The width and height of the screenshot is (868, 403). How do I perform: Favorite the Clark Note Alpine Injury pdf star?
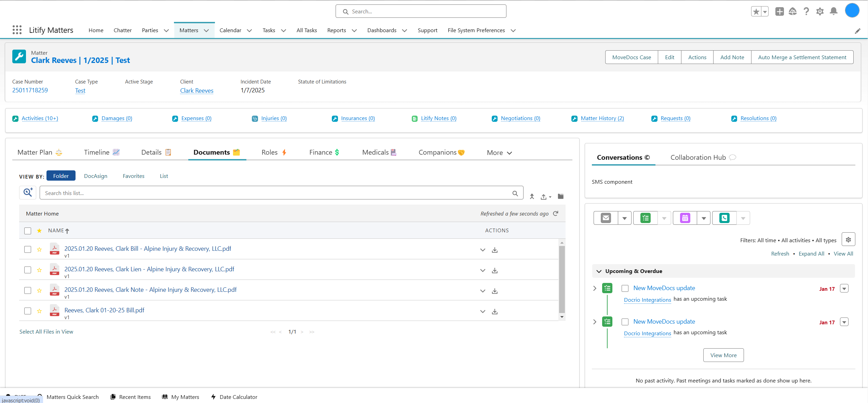(x=39, y=290)
